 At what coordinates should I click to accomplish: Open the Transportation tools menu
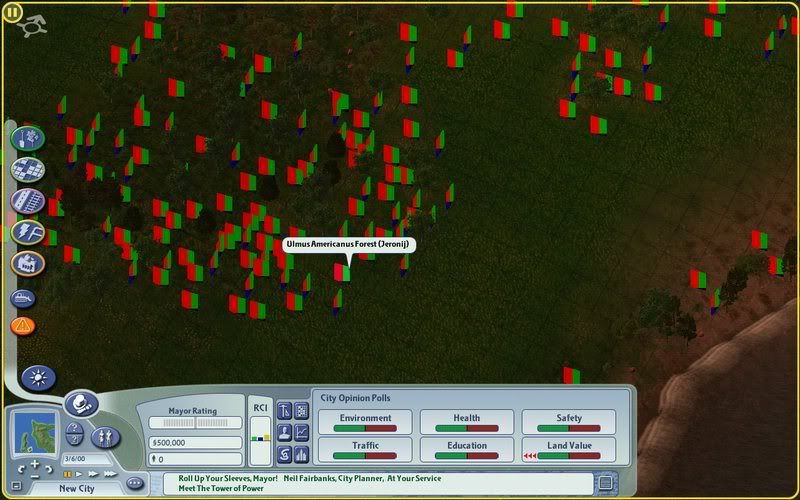[x=28, y=201]
